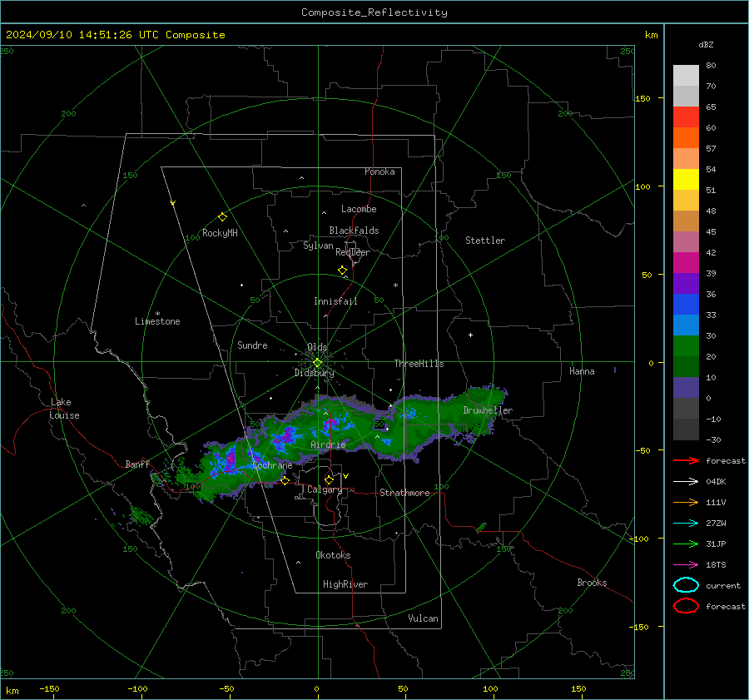Click the Stettler town label
This screenshot has width=749, height=700.
(x=485, y=241)
